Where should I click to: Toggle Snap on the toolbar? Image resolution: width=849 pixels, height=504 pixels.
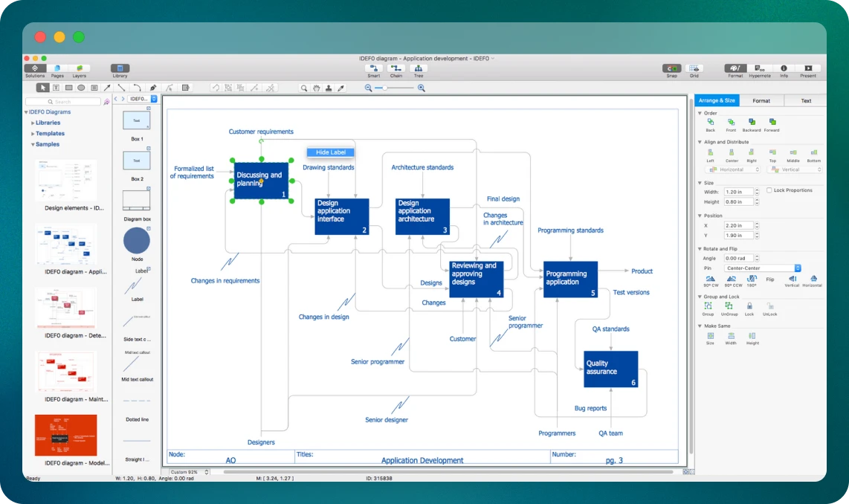tap(671, 68)
